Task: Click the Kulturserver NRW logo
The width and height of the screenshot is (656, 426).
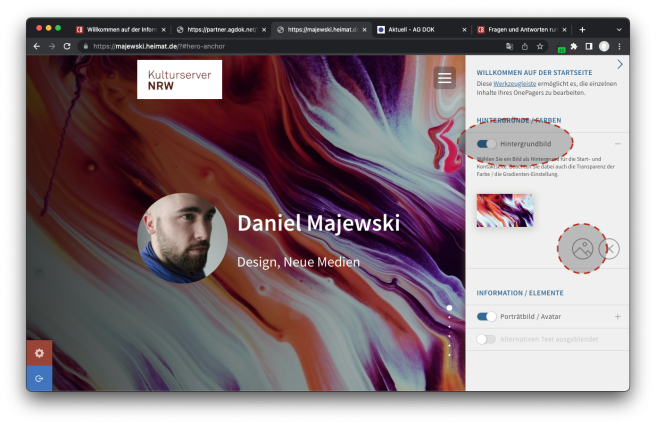Action: tap(179, 80)
